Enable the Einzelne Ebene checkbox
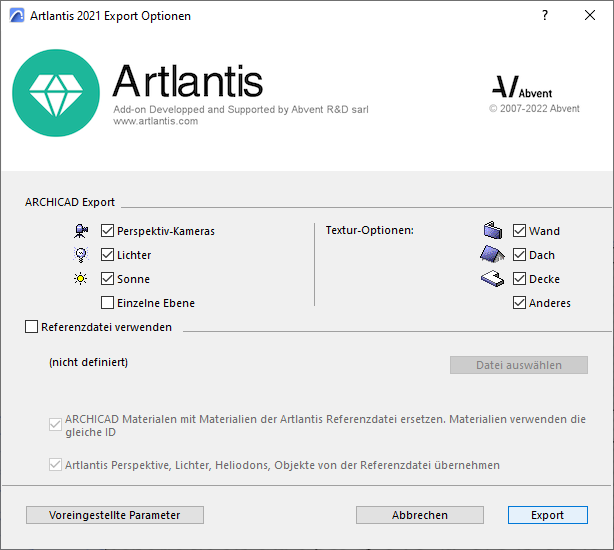This screenshot has width=614, height=550. click(107, 303)
